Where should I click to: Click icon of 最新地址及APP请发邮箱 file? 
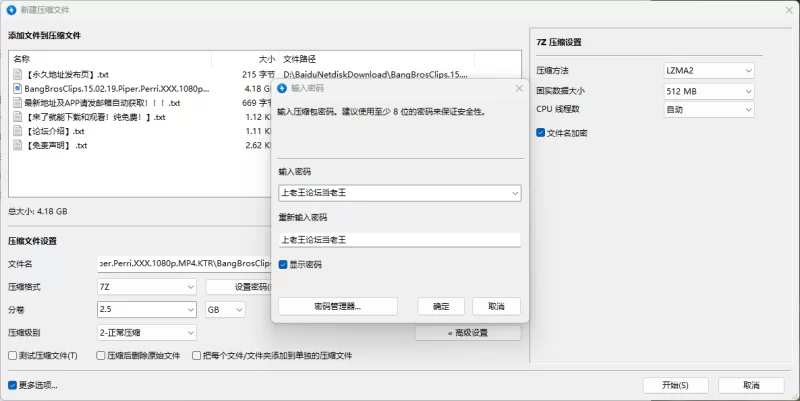[x=18, y=103]
